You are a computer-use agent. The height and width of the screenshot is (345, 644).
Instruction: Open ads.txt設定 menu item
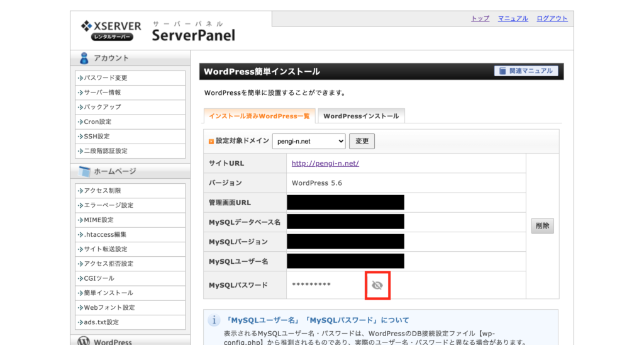[130, 322]
